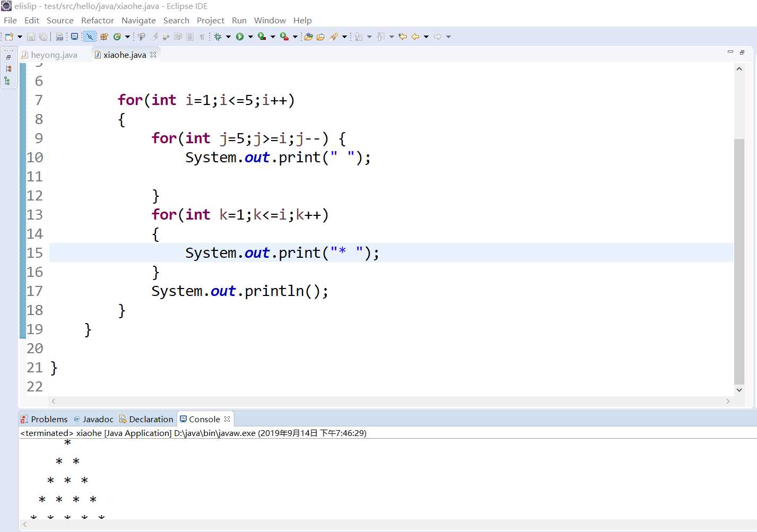The width and height of the screenshot is (757, 532).
Task: Switch to the heyong.java editor tab
Action: click(49, 55)
